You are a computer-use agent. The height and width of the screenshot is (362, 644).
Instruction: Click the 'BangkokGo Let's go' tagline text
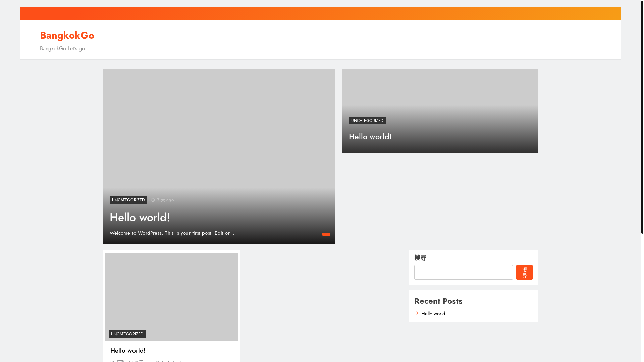coord(62,49)
